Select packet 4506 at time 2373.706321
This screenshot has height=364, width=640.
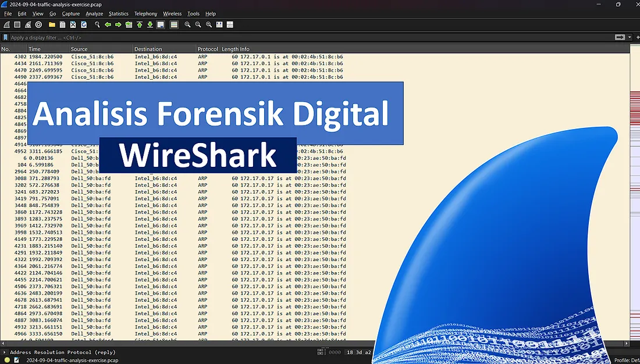click(315, 287)
